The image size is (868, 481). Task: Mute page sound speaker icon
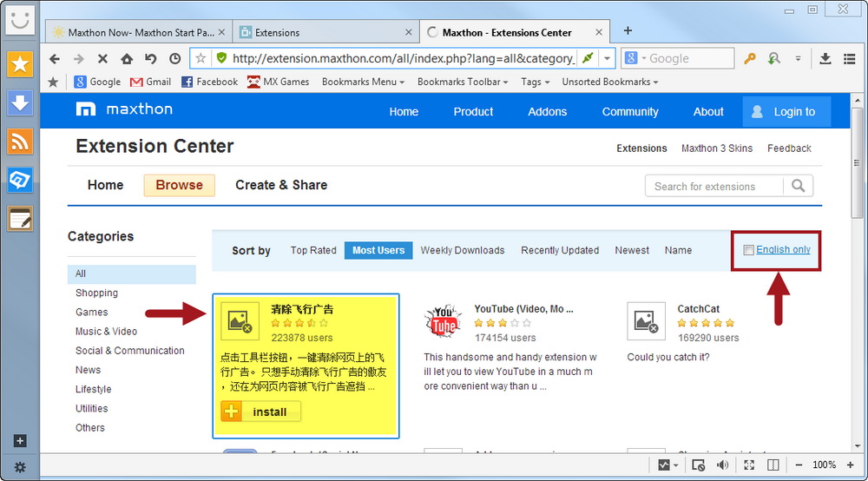[x=722, y=465]
